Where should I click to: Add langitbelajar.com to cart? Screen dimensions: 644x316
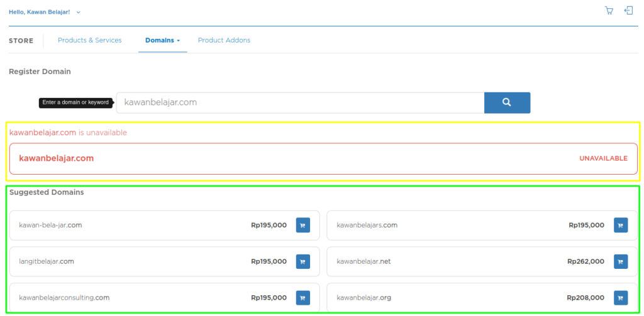click(303, 262)
